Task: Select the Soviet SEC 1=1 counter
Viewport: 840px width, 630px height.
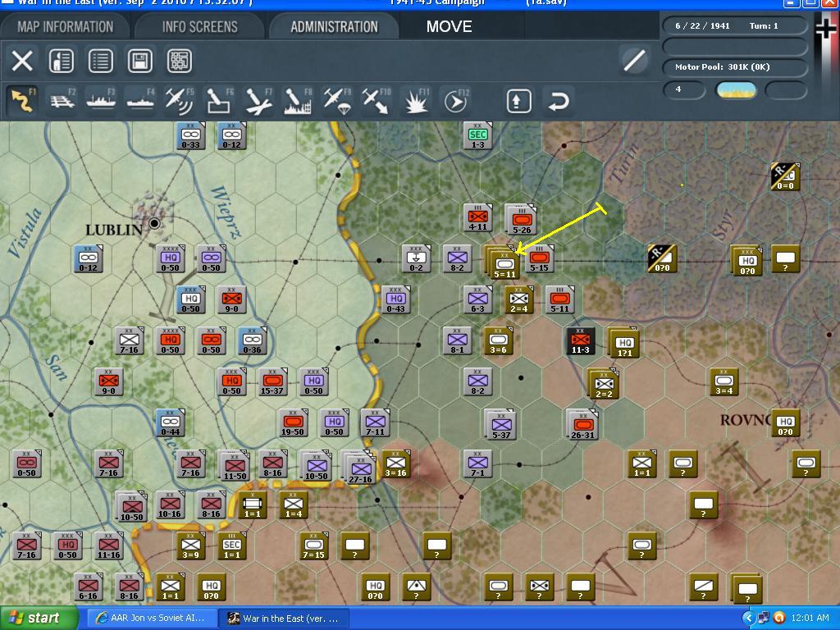Action: (x=232, y=546)
